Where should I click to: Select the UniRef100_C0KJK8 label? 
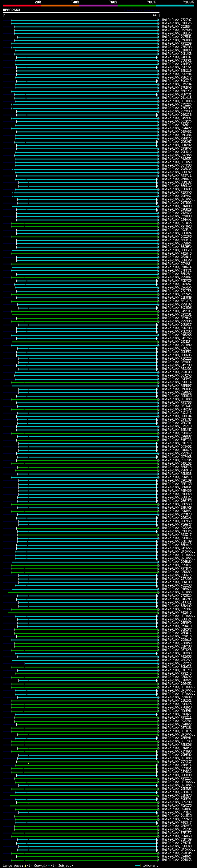pyautogui.click(x=176, y=54)
